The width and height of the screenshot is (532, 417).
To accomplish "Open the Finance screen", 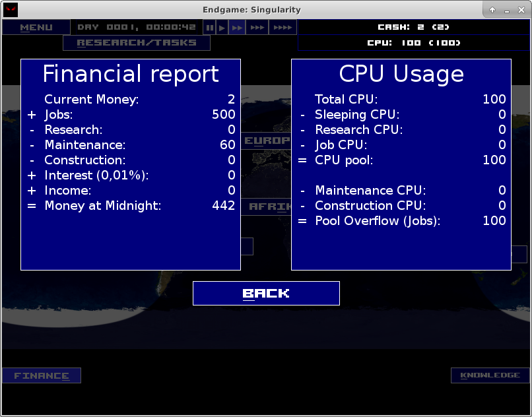I will [41, 375].
